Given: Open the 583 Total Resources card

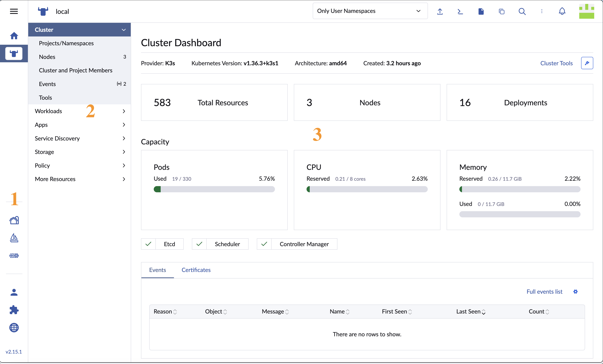Looking at the screenshot, I should pyautogui.click(x=214, y=103).
